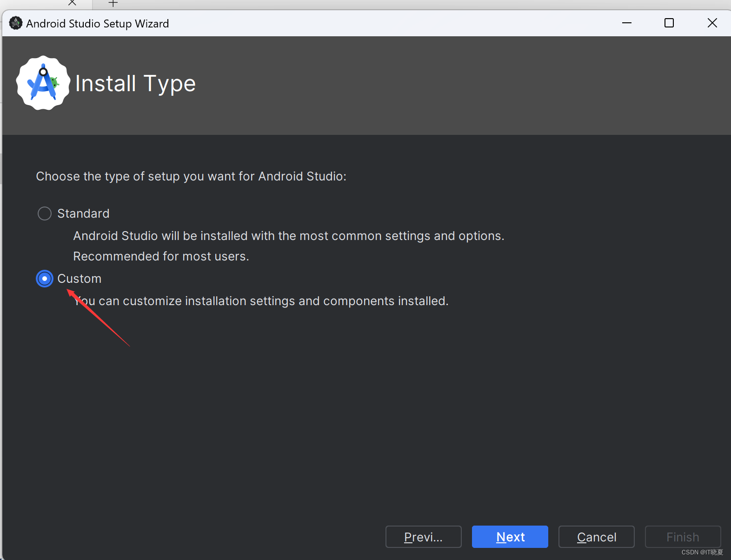Click the Next button
731x560 pixels.
tap(510, 537)
